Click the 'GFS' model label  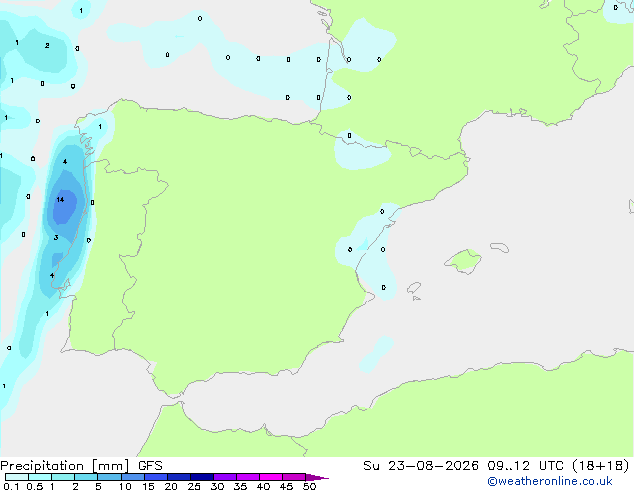pyautogui.click(x=150, y=466)
